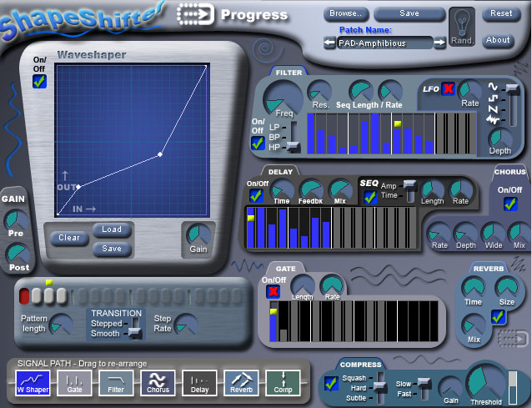This screenshot has width=532, height=408.
Task: Open the CHORUS tab label
Action: [510, 172]
